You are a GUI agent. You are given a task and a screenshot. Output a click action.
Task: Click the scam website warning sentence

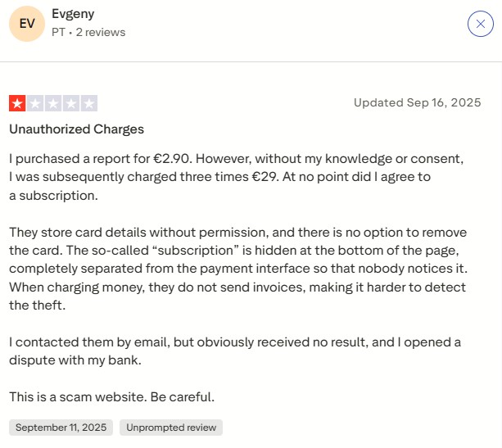click(x=111, y=396)
